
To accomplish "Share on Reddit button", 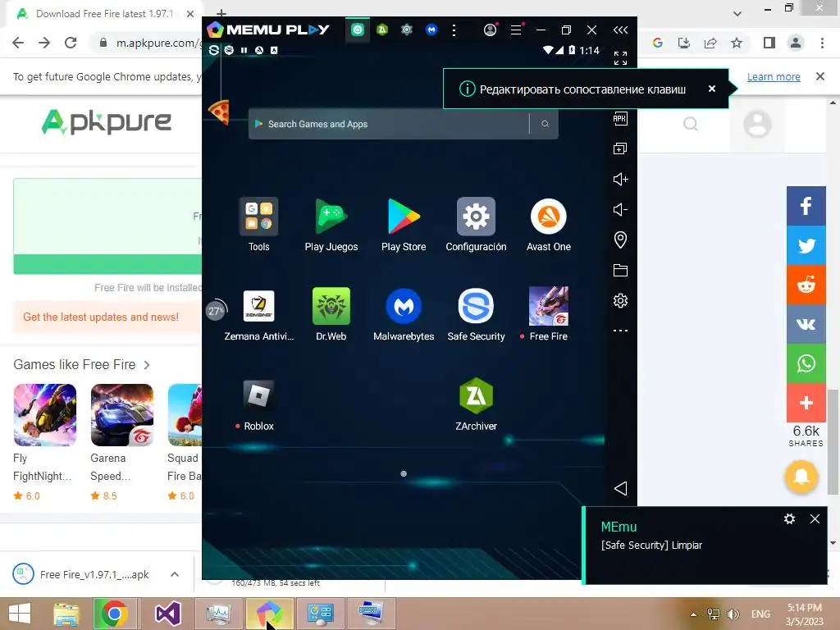I will coord(806,285).
